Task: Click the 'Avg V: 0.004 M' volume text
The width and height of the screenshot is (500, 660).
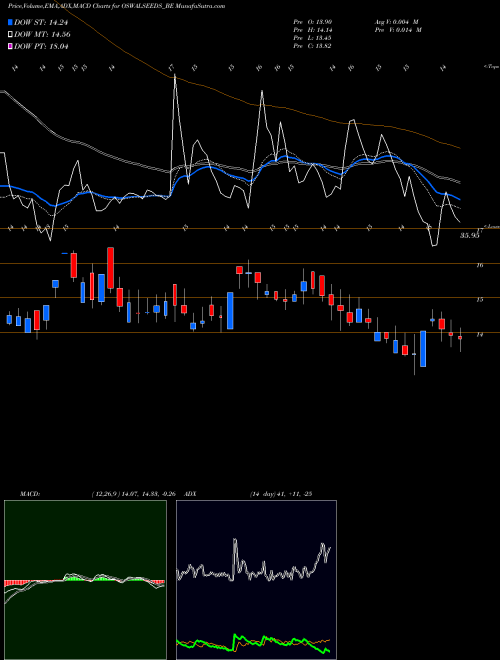Action: pyautogui.click(x=398, y=22)
